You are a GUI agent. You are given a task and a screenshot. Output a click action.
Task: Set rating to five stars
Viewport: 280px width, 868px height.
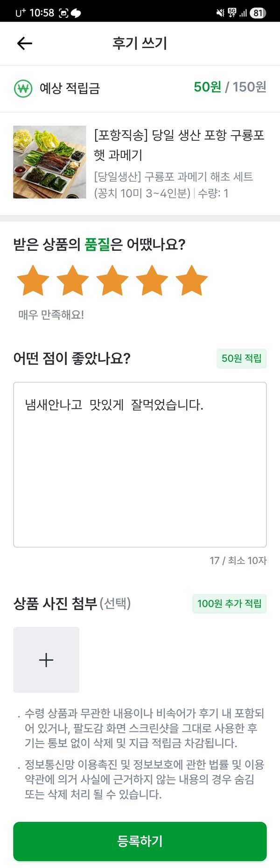191,281
